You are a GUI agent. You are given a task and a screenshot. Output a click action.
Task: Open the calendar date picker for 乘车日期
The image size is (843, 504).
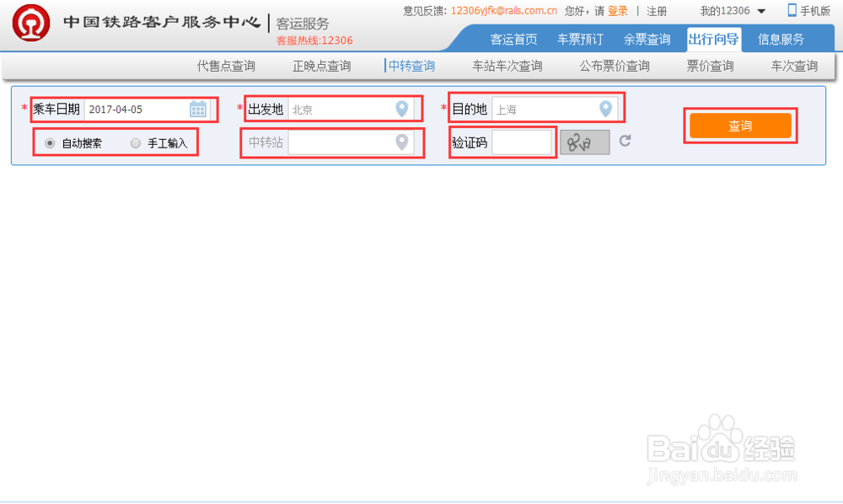197,109
